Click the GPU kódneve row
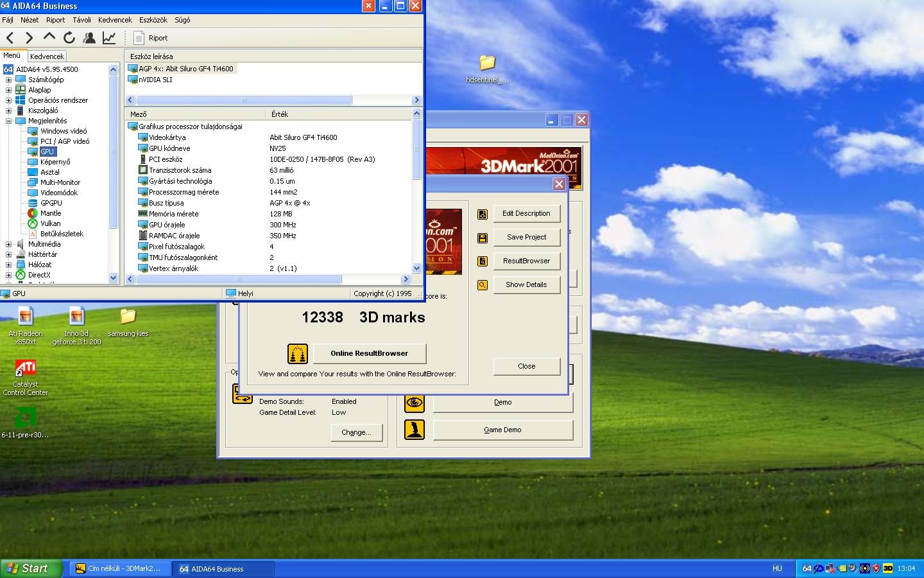Viewport: 924px width, 578px height. (x=269, y=148)
